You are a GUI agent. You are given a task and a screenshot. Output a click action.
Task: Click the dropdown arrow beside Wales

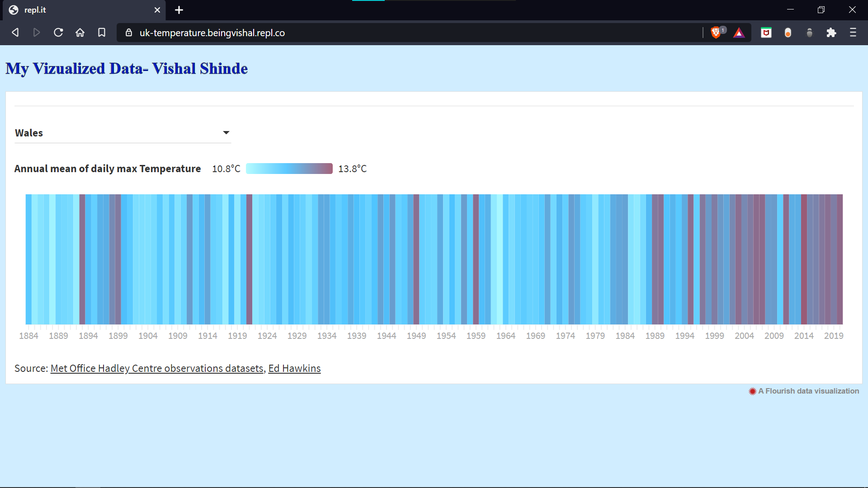pyautogui.click(x=226, y=132)
